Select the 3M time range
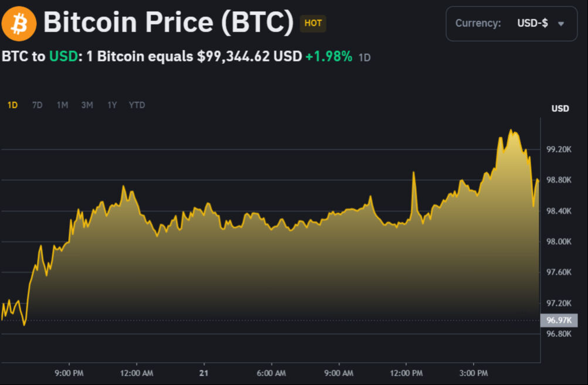 tap(87, 104)
